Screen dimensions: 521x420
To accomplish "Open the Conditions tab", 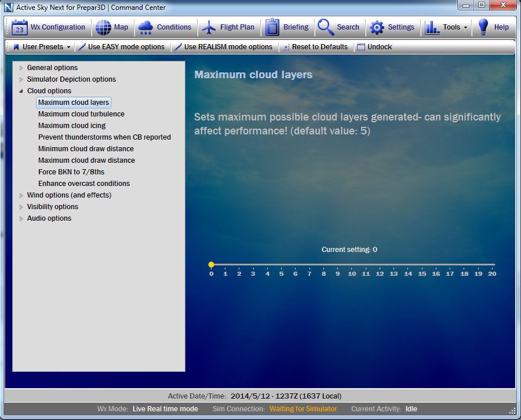I will (174, 27).
